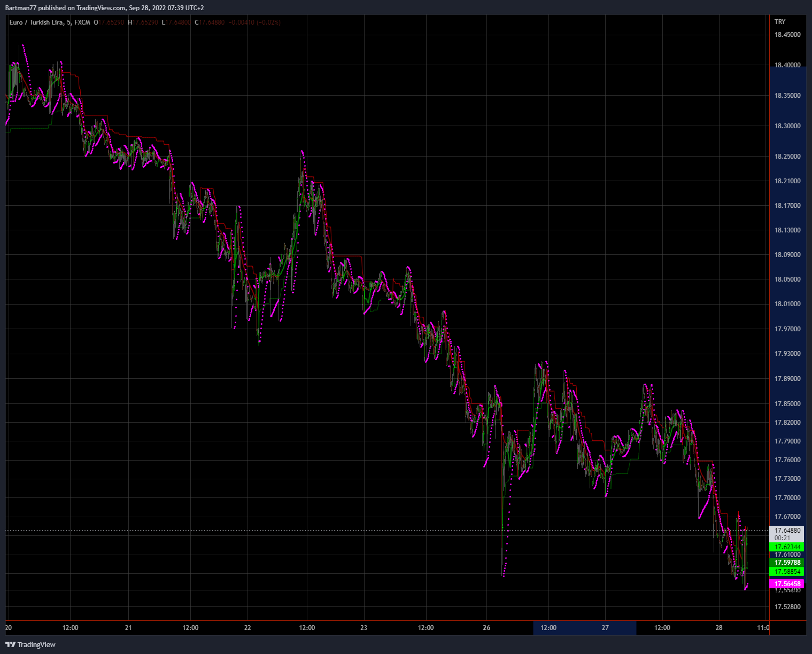Click the 17.82000 price axis label
Screen dimensions: 812x654
pos(787,423)
